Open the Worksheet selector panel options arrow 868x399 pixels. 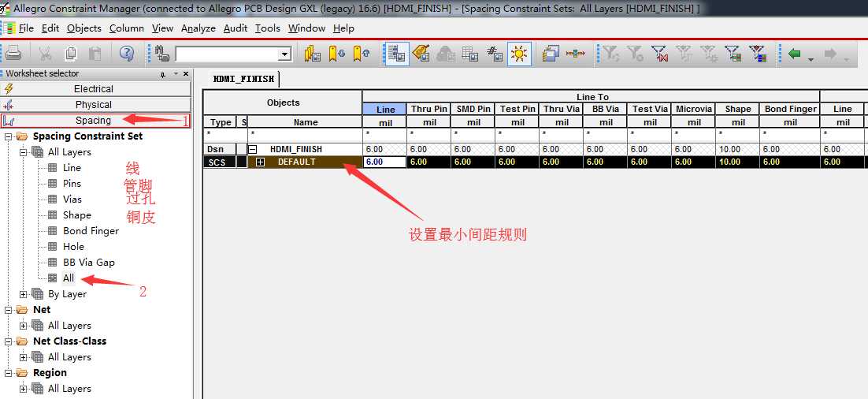tap(176, 73)
